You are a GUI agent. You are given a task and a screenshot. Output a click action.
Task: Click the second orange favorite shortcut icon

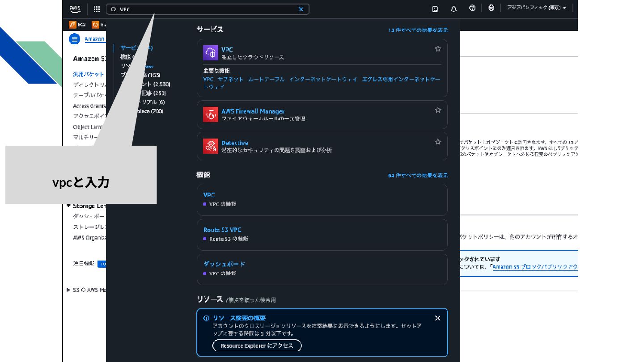[x=95, y=25]
